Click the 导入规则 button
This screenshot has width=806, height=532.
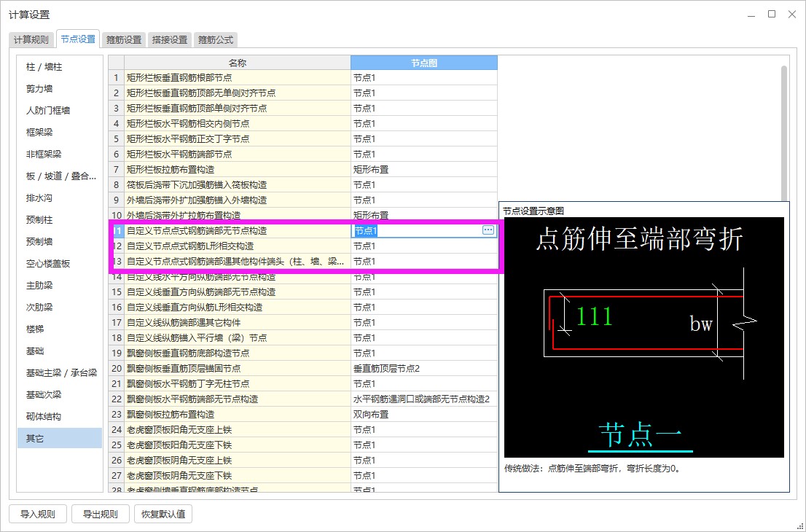click(36, 514)
